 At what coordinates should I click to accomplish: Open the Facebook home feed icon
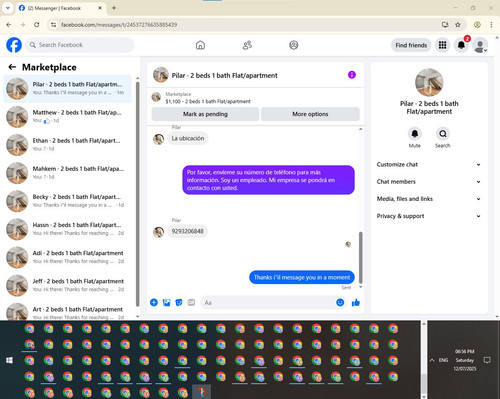pyautogui.click(x=200, y=45)
